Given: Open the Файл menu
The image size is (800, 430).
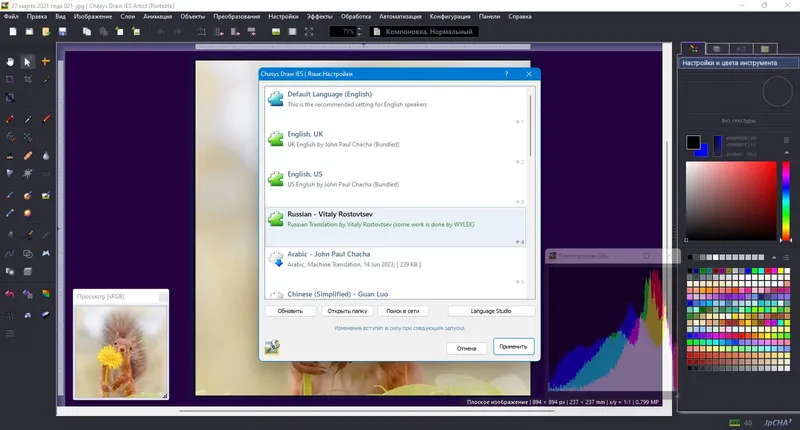Looking at the screenshot, I should point(11,16).
